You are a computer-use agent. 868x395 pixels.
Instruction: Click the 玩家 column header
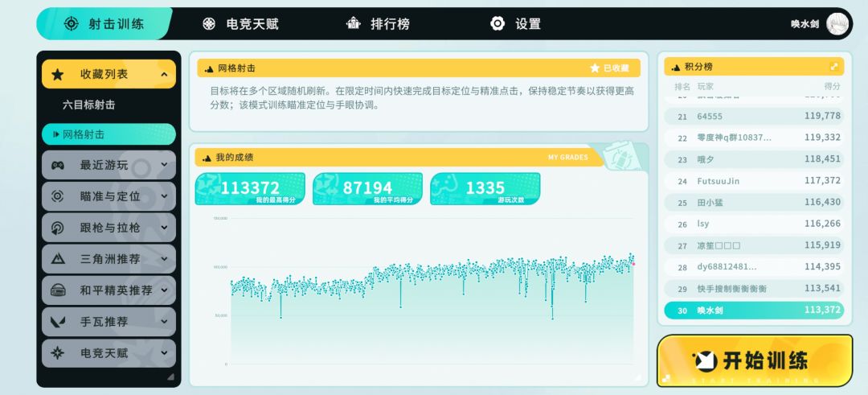[x=706, y=86]
